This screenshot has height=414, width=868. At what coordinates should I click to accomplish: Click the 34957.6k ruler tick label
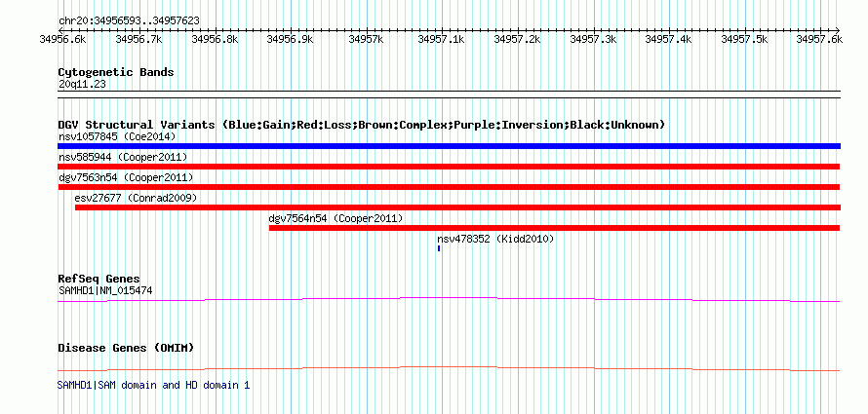819,39
